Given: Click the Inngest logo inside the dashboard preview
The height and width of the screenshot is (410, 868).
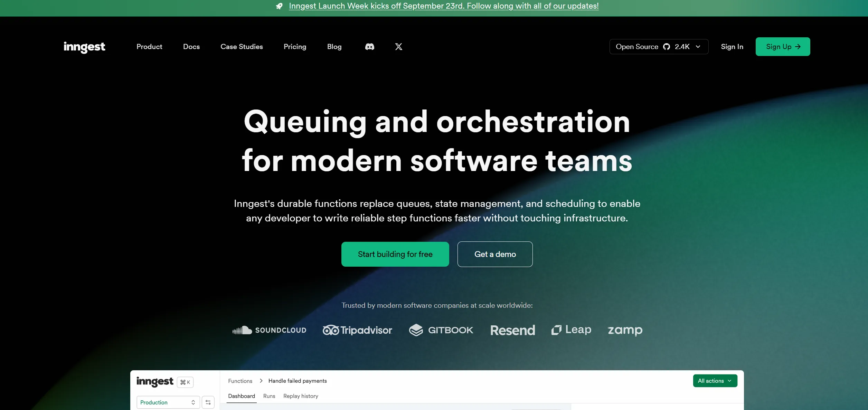Looking at the screenshot, I should tap(155, 382).
